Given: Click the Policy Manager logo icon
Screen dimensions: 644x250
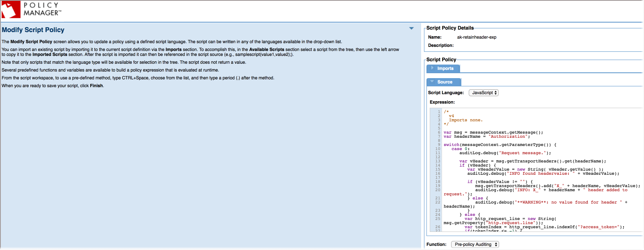Looking at the screenshot, I should coord(11,9).
